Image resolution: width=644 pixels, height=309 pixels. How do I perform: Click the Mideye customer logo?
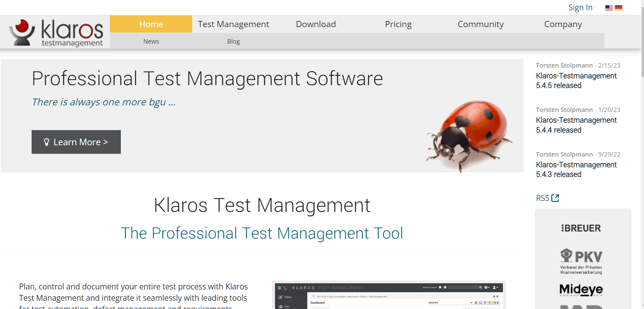click(x=581, y=289)
